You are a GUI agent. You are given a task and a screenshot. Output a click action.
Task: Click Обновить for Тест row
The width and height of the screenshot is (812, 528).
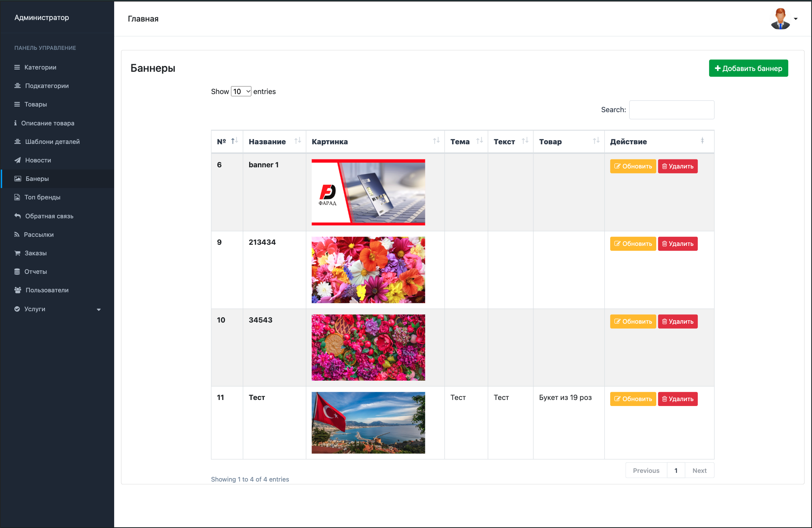click(x=633, y=399)
